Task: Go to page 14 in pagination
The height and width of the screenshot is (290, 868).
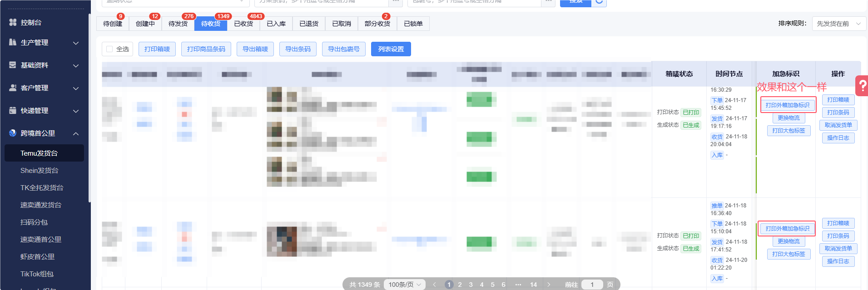Action: [534, 285]
